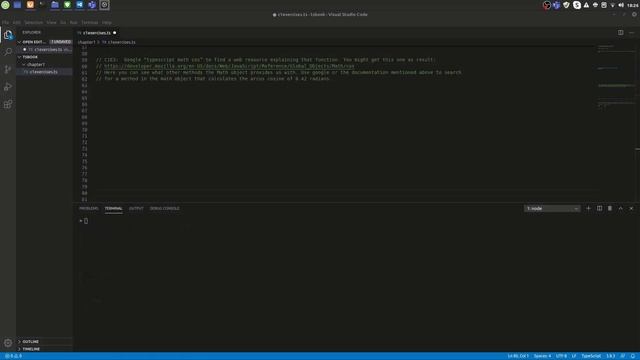Switch to the Output panel tab
The width and height of the screenshot is (640, 360).
(x=136, y=209)
